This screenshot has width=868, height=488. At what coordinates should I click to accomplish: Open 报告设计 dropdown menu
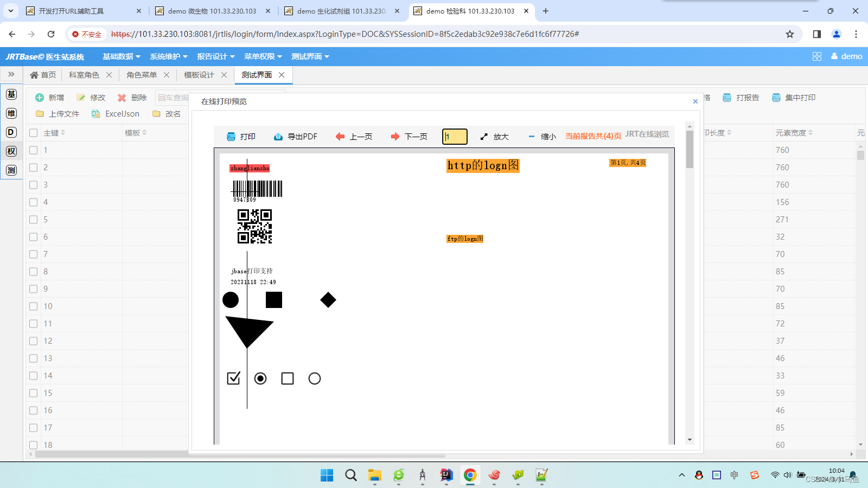(x=216, y=56)
